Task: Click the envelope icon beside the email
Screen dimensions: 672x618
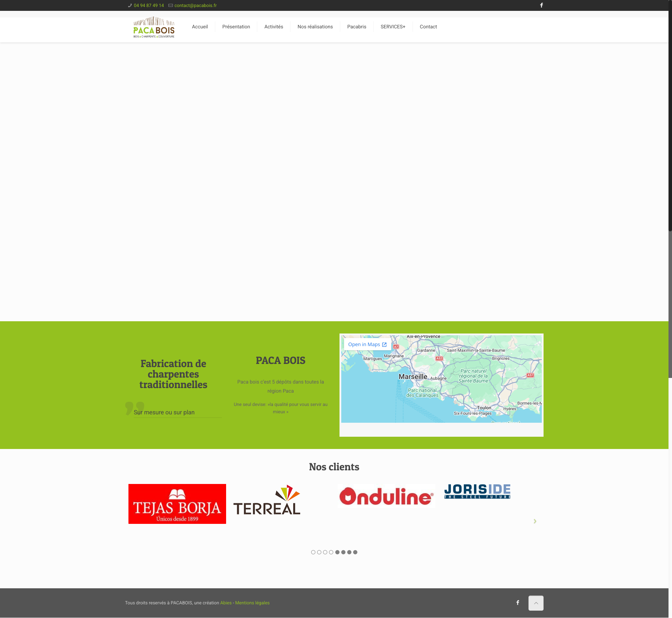Action: (x=170, y=5)
